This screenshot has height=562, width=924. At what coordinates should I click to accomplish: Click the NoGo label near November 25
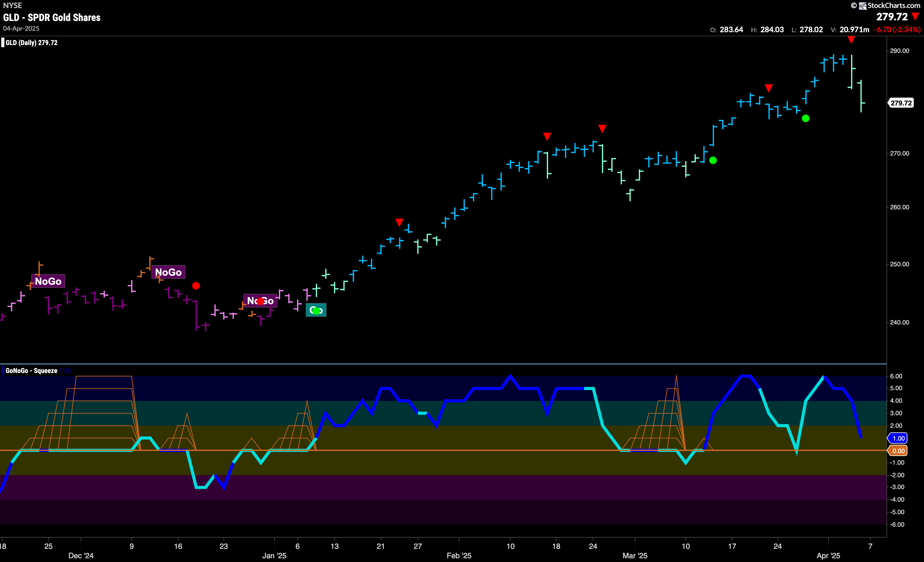[x=48, y=281]
